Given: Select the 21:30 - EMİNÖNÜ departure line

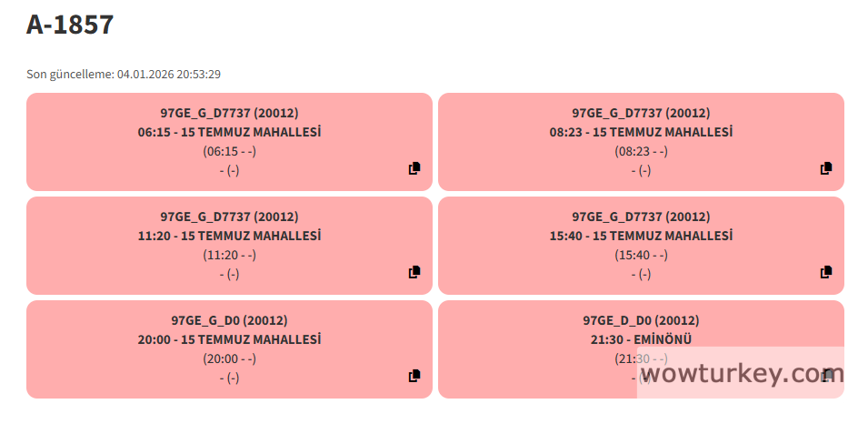Looking at the screenshot, I should click(641, 339).
